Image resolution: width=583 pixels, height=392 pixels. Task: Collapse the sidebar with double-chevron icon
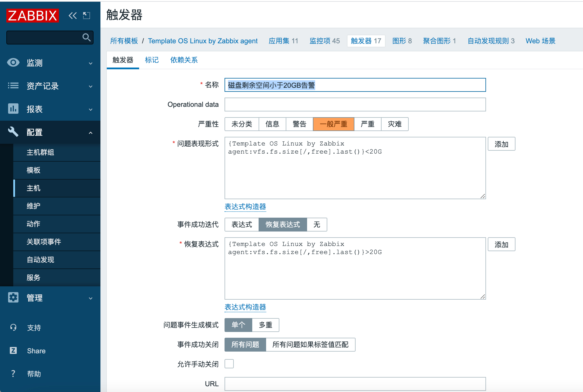pyautogui.click(x=72, y=16)
